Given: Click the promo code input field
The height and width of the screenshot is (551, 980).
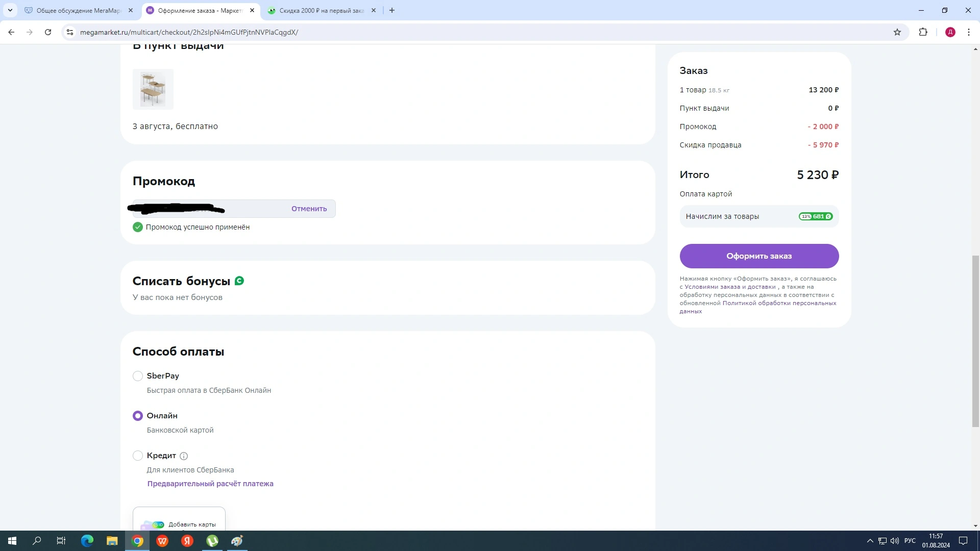Looking at the screenshot, I should click(234, 209).
